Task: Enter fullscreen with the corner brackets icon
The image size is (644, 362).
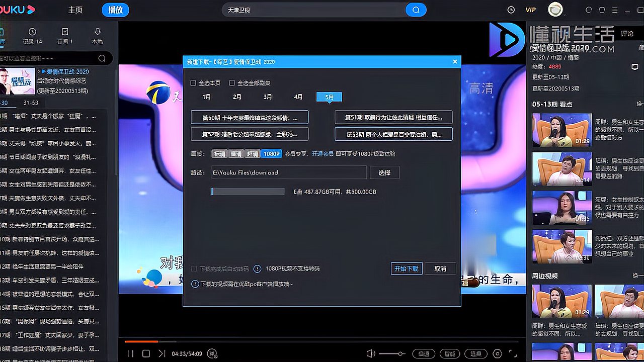Action: pos(513,353)
